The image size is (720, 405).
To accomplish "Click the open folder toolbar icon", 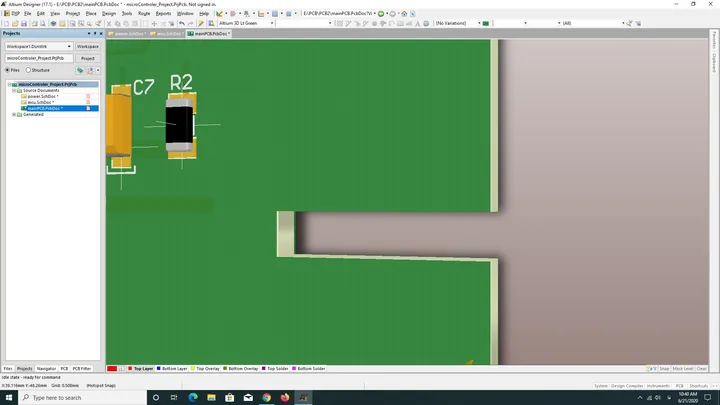I will [x=15, y=23].
